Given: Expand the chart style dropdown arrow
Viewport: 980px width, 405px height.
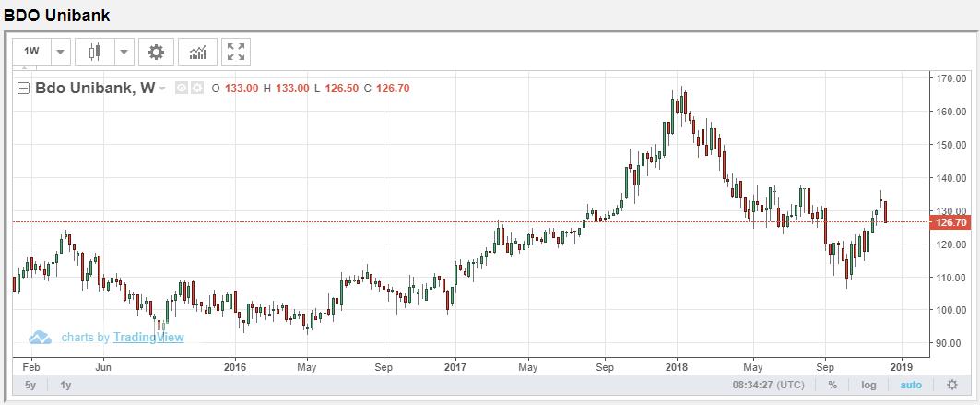Looking at the screenshot, I should click(124, 52).
